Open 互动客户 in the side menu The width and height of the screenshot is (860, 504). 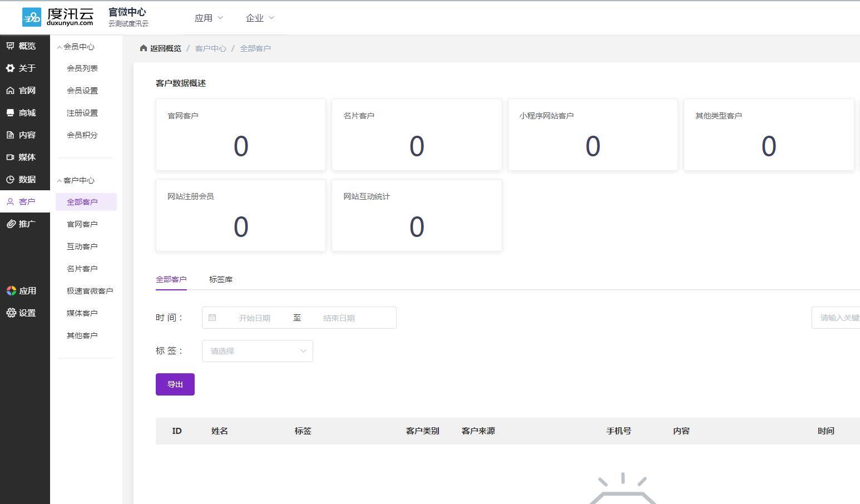tap(82, 246)
